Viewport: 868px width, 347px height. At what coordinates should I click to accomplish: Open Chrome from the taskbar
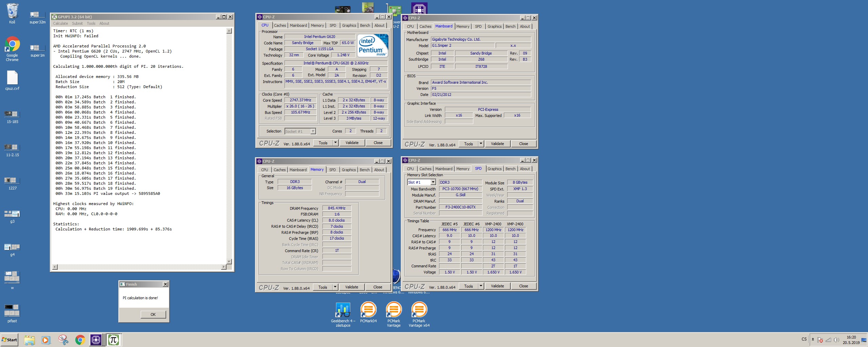coord(80,340)
